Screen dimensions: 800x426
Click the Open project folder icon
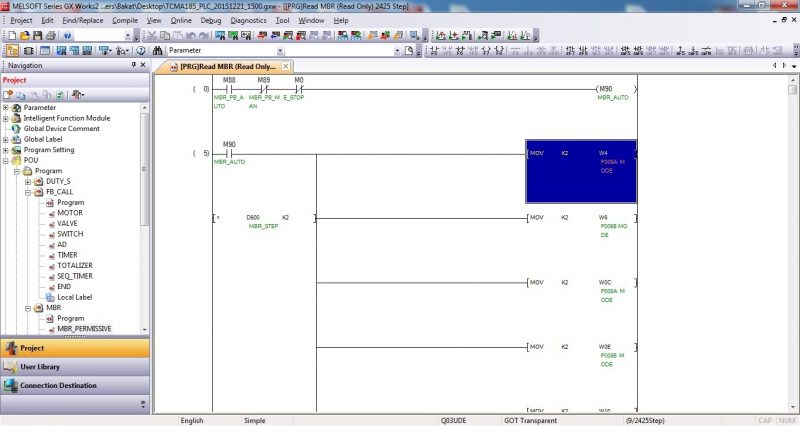25,35
